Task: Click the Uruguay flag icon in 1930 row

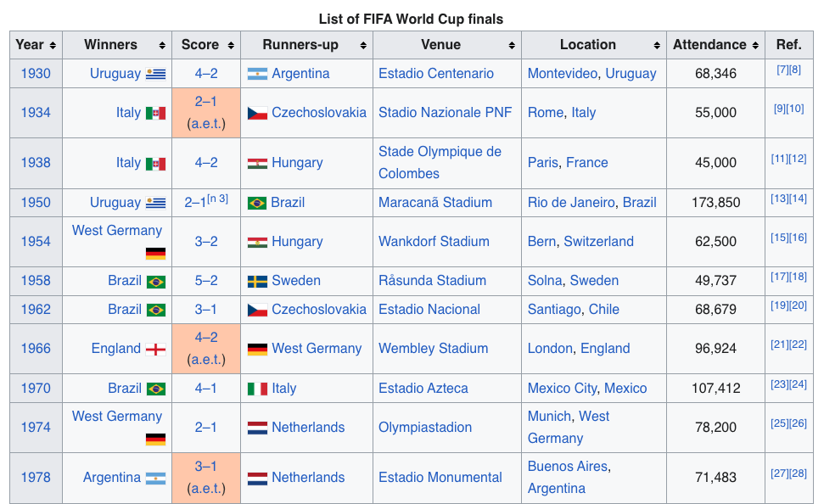Action: [155, 74]
